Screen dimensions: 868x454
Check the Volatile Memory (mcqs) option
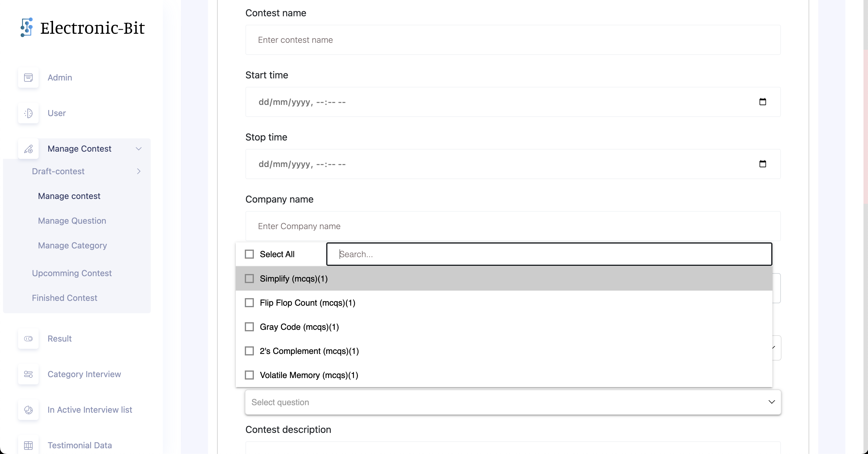click(x=249, y=375)
